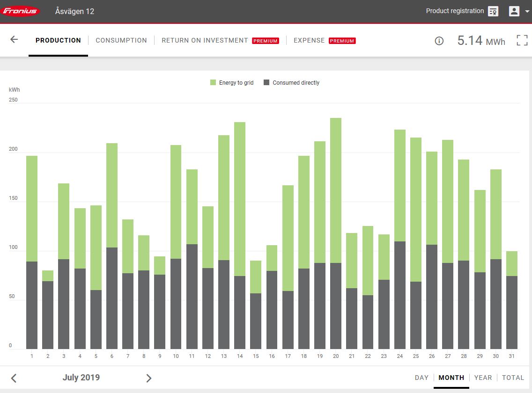Toggle Consumed directly legend series
Image resolution: width=532 pixels, height=393 pixels.
tap(291, 83)
